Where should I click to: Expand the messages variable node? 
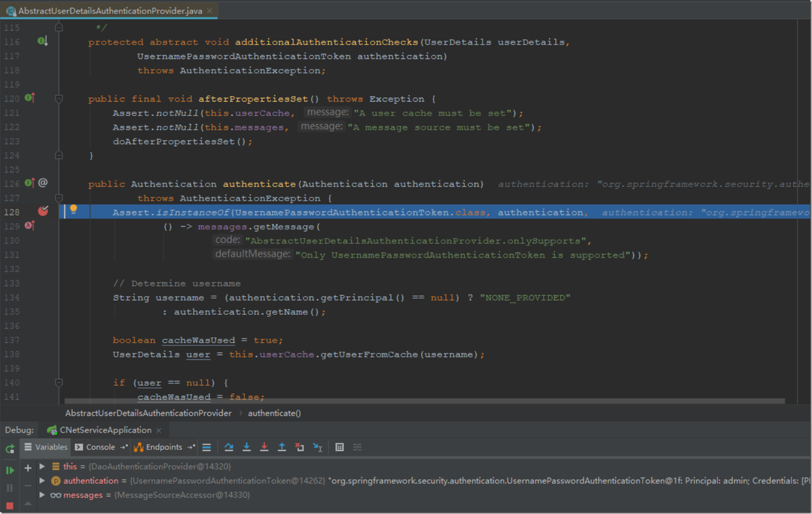point(42,495)
